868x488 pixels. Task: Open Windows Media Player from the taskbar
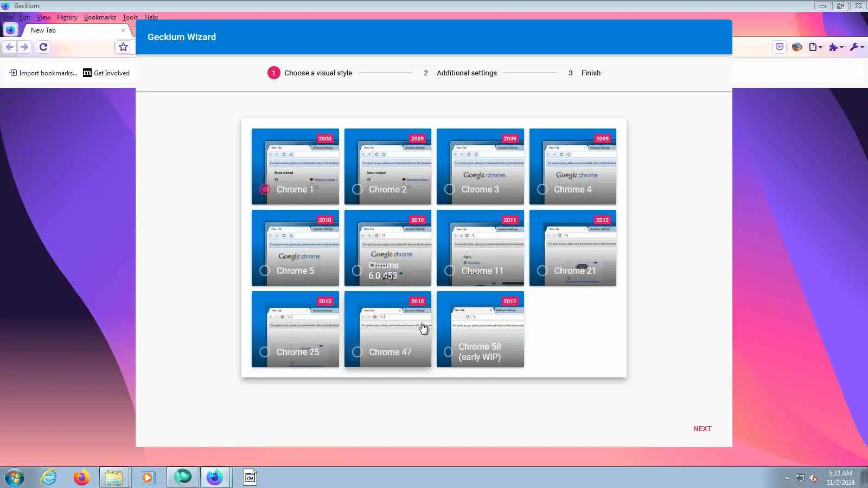(x=148, y=478)
